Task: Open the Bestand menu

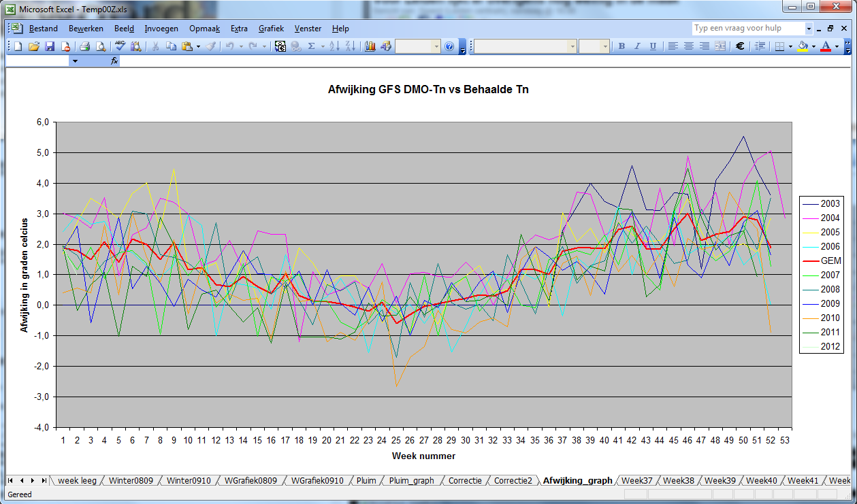Action: (x=44, y=29)
